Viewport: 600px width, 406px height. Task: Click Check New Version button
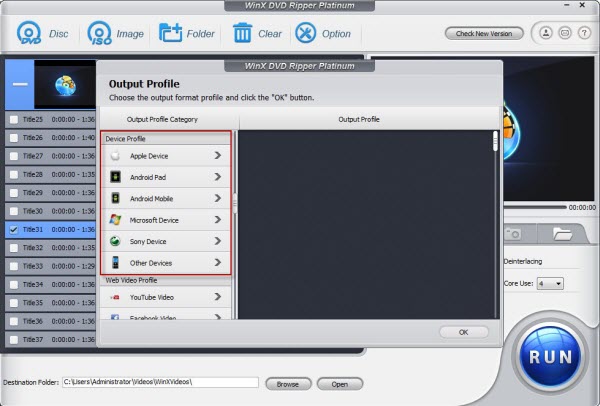pyautogui.click(x=484, y=34)
